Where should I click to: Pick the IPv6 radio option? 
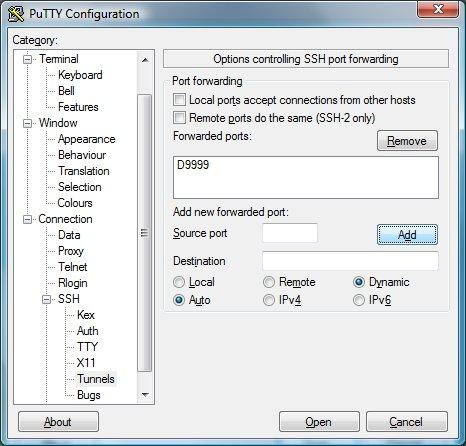359,300
